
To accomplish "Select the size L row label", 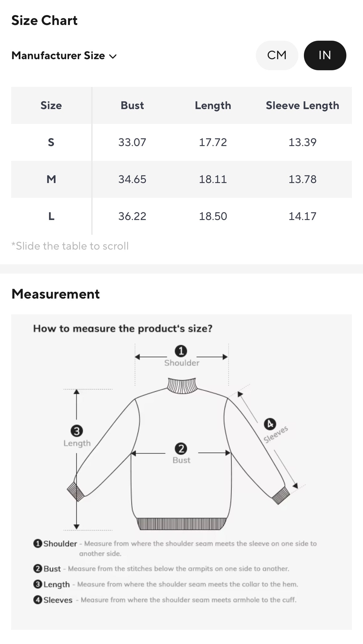I will pyautogui.click(x=51, y=216).
